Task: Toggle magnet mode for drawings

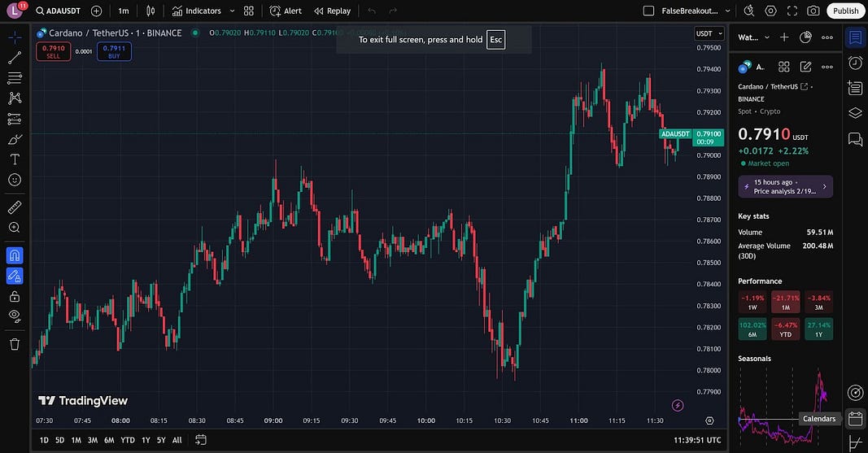Action: [15, 255]
